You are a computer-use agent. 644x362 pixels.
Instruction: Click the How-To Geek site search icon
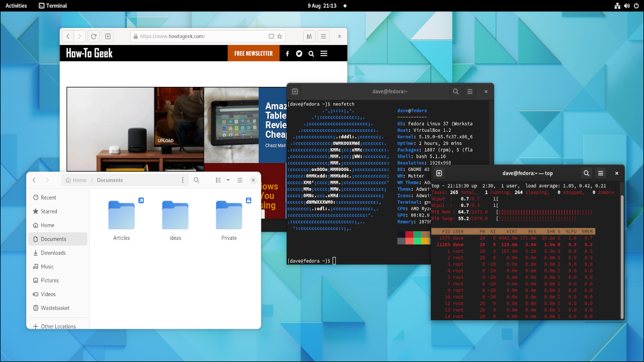pos(311,54)
